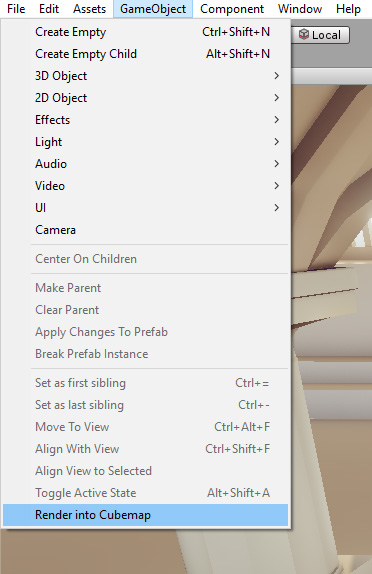Toggle the Local pivot cube icon button

coord(320,35)
